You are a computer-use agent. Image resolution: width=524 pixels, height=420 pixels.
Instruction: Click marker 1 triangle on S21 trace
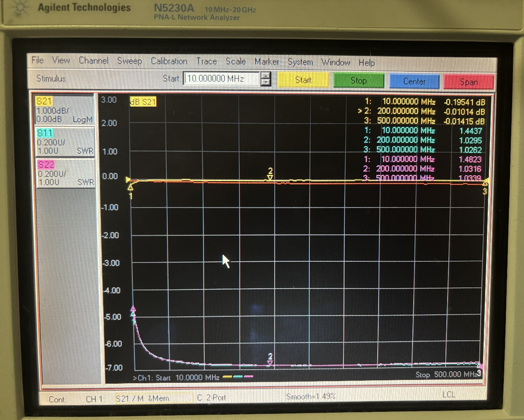click(131, 187)
